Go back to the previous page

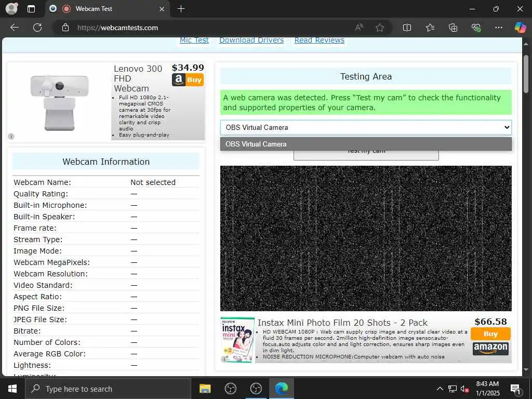click(x=14, y=28)
